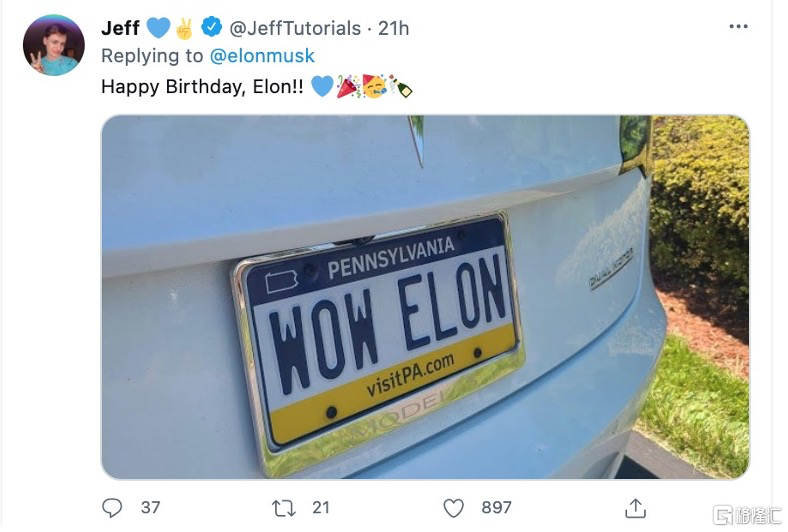788x532 pixels.
Task: Click the reply count 37
Action: [150, 507]
